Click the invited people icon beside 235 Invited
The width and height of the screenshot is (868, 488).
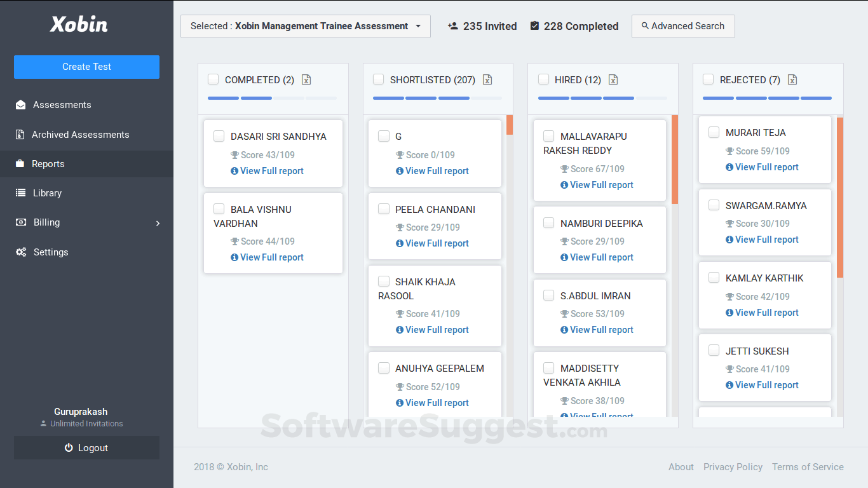[x=453, y=26]
